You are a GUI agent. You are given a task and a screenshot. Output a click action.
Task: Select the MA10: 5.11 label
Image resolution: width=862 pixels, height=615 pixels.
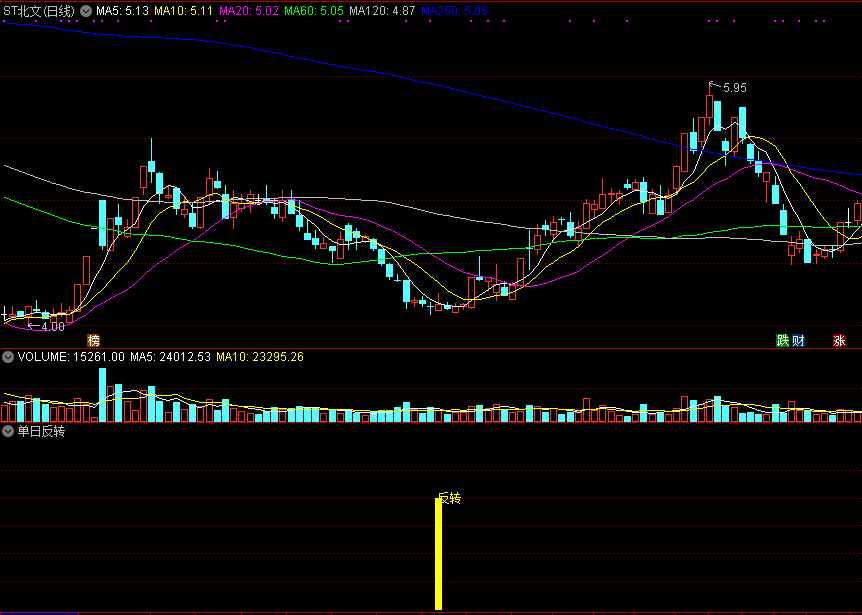(x=183, y=11)
